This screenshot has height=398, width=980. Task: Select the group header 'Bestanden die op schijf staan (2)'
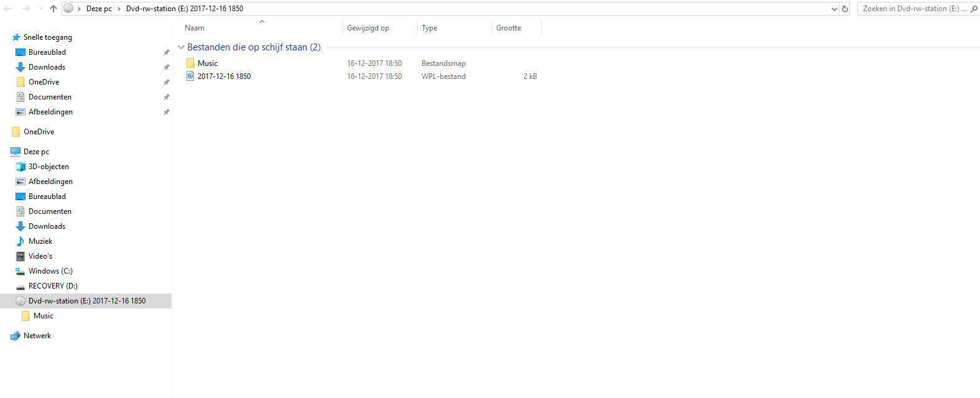(254, 47)
